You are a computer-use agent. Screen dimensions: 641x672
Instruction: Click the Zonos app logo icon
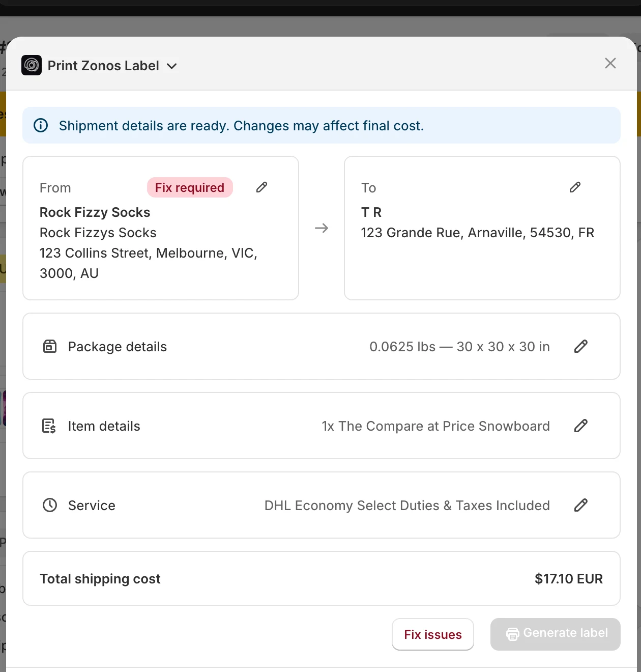[x=32, y=65]
